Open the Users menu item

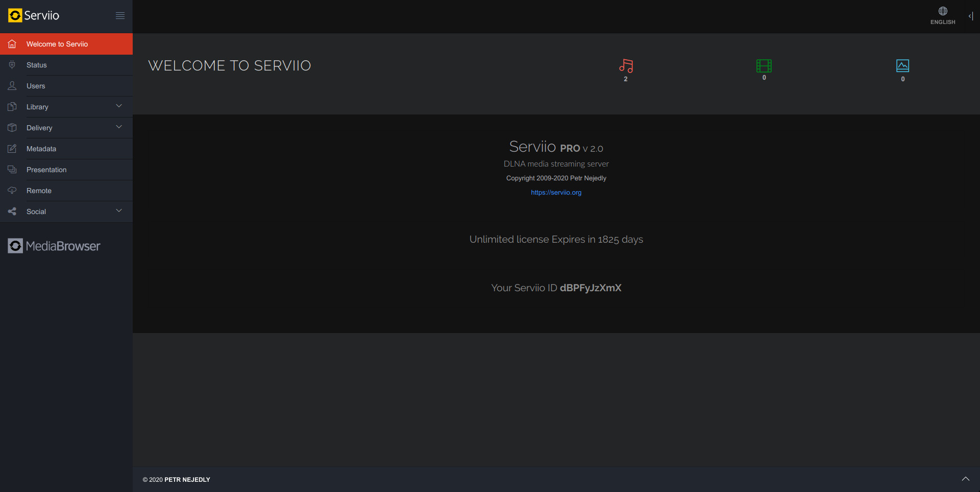point(66,86)
